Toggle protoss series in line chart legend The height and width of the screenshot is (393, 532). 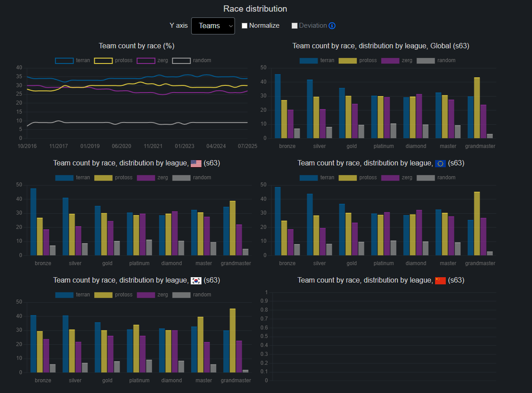(x=113, y=60)
